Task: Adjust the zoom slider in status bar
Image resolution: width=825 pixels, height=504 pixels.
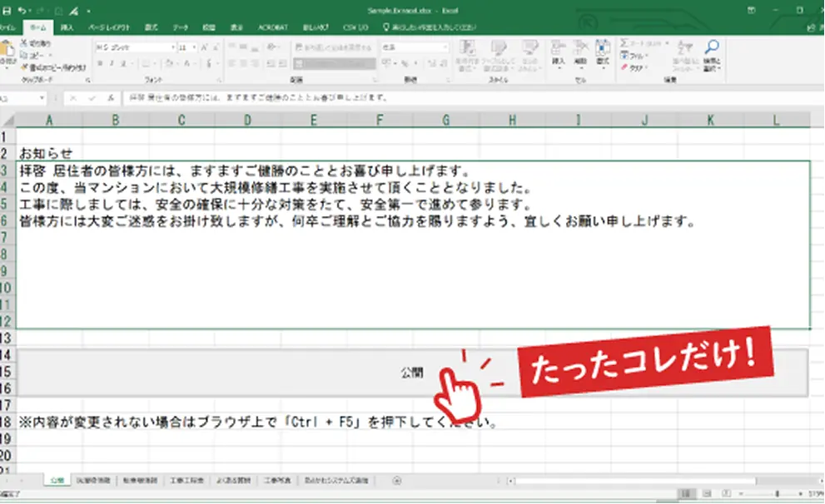Action: click(x=776, y=494)
